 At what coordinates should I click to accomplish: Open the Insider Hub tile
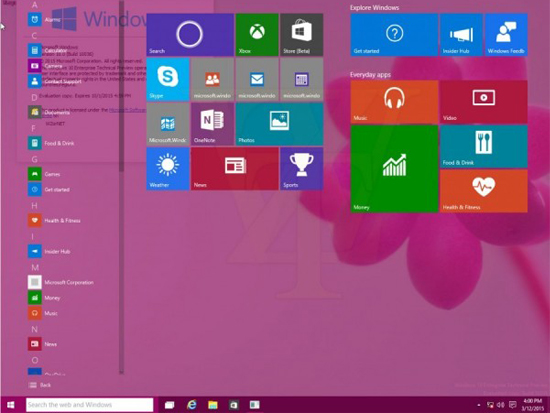(461, 35)
